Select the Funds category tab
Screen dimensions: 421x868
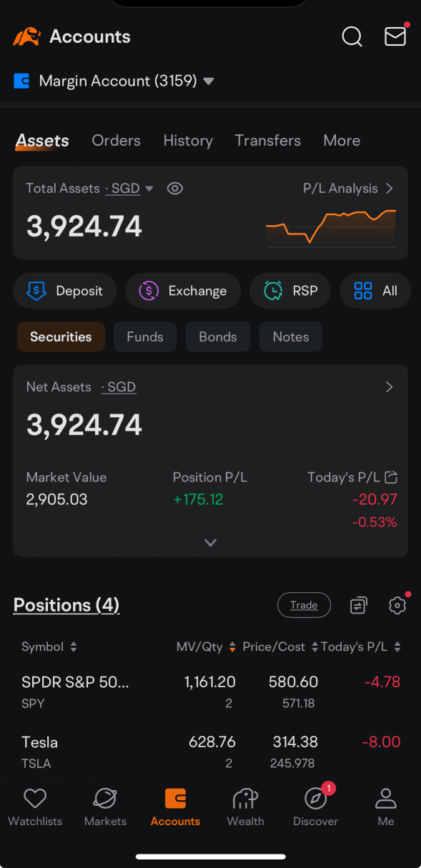pyautogui.click(x=145, y=336)
